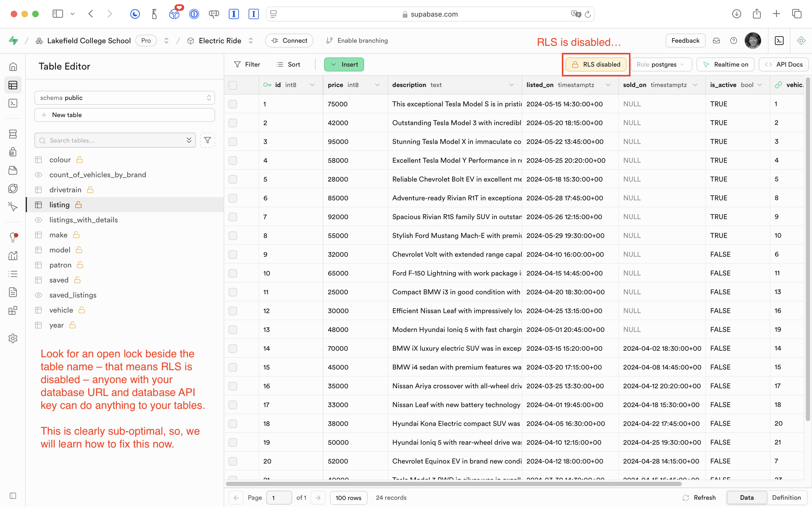Click the table filter funnel icon
The width and height of the screenshot is (812, 507).
point(207,140)
